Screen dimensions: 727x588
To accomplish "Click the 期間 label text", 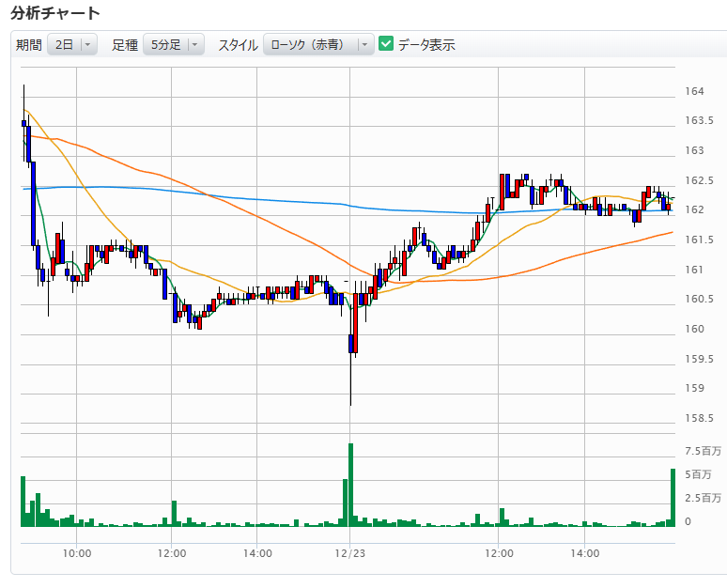I will coord(29,44).
